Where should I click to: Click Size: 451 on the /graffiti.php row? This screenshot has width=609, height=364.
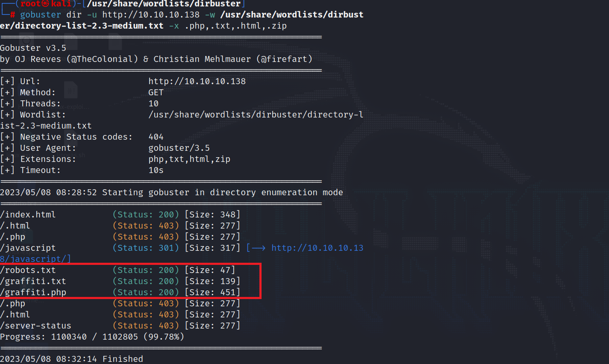click(x=212, y=292)
